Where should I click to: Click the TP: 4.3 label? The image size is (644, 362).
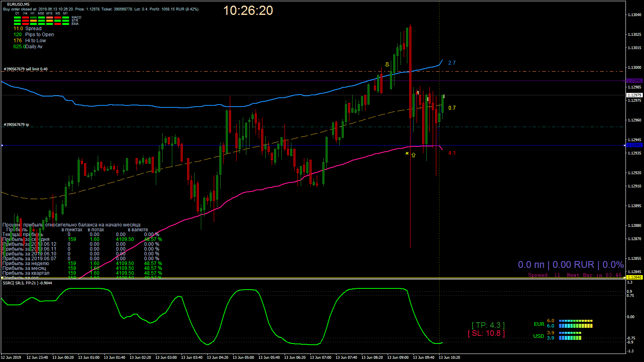pyautogui.click(x=488, y=325)
